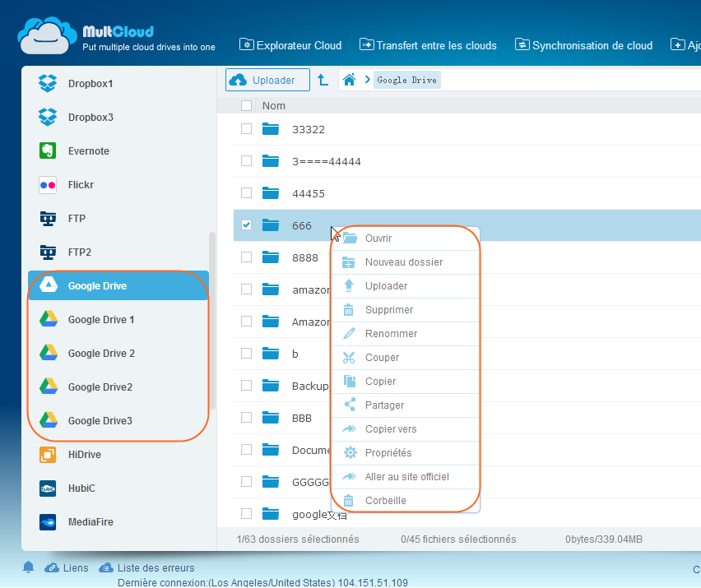Select the Evernote cloud icon
701x588 pixels.
tap(48, 151)
